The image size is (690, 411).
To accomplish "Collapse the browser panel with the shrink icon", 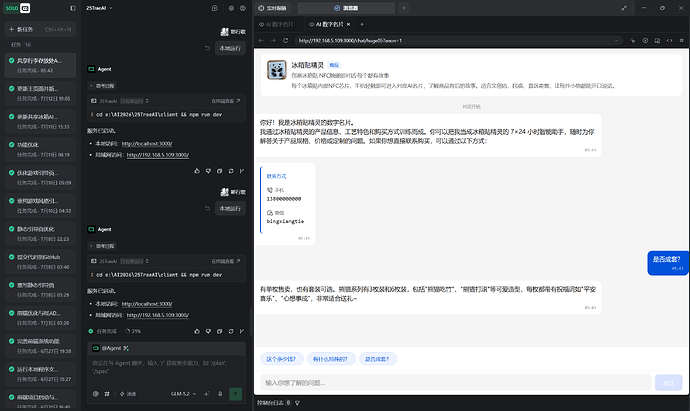I will click(624, 8).
